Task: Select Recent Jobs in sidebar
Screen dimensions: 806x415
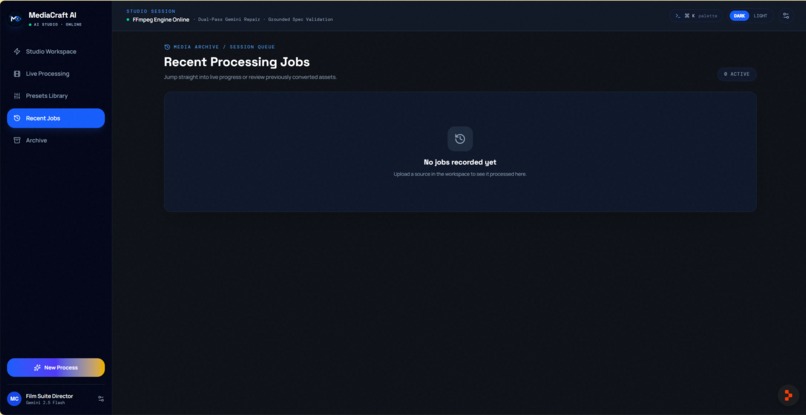Action: point(56,118)
